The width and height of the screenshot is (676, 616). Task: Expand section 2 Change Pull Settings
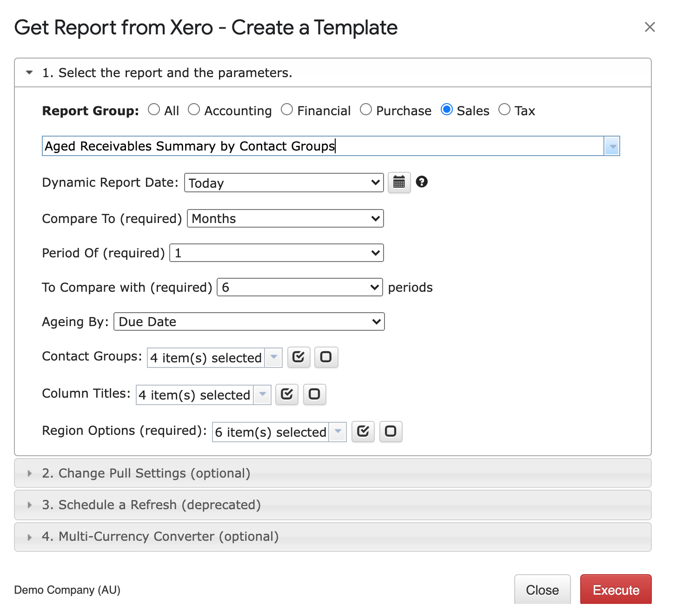click(x=333, y=473)
